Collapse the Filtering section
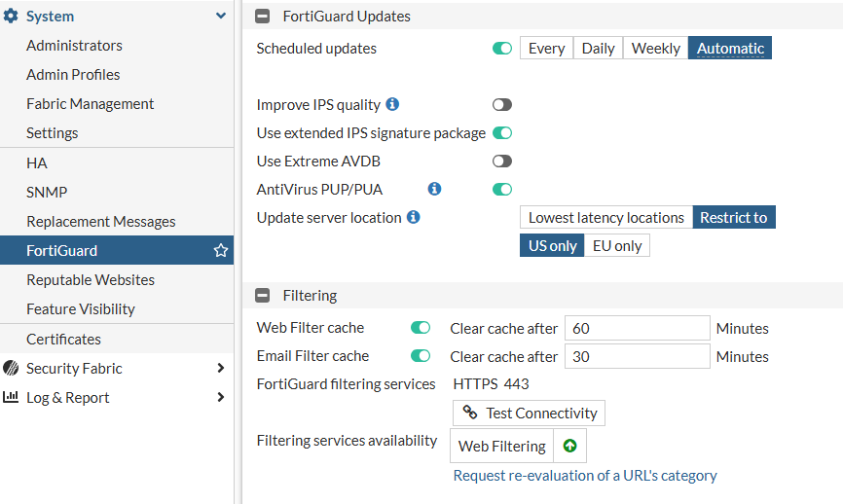The width and height of the screenshot is (843, 504). pos(262,295)
